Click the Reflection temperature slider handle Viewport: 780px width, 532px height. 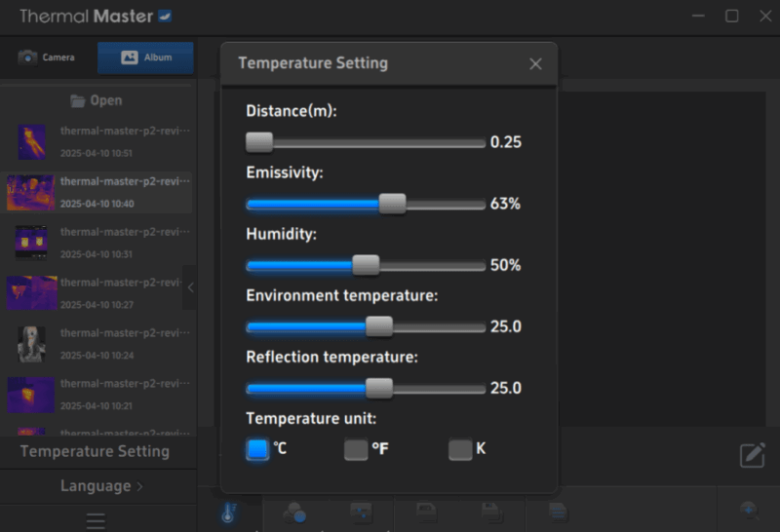click(379, 389)
